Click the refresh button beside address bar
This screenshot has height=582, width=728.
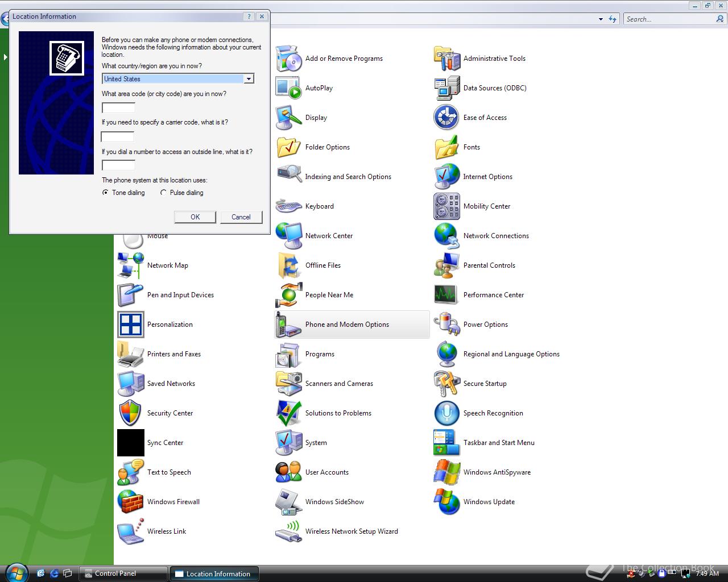(613, 19)
